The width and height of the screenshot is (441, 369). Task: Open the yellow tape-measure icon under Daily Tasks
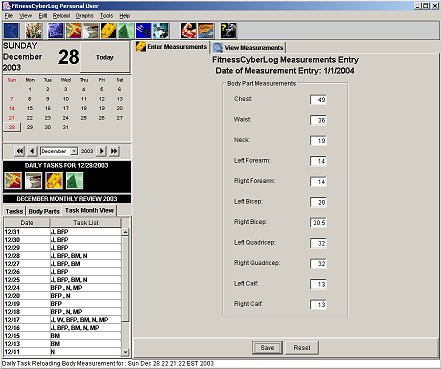point(54,180)
